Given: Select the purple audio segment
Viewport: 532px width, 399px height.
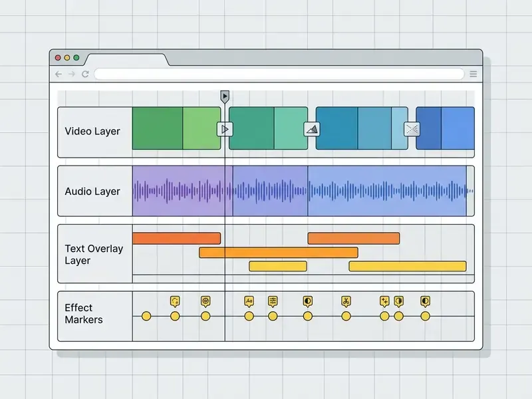Looking at the screenshot, I should pyautogui.click(x=182, y=191).
